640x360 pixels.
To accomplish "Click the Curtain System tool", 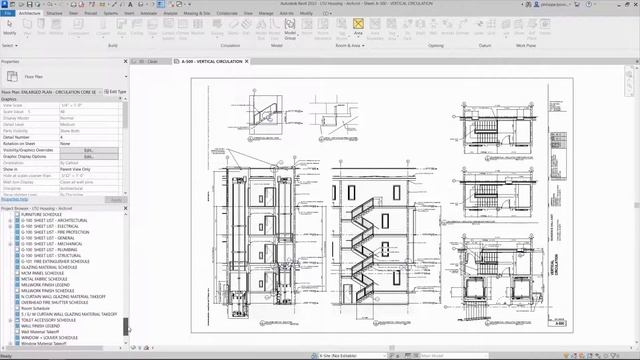I will pyautogui.click(x=168, y=29).
